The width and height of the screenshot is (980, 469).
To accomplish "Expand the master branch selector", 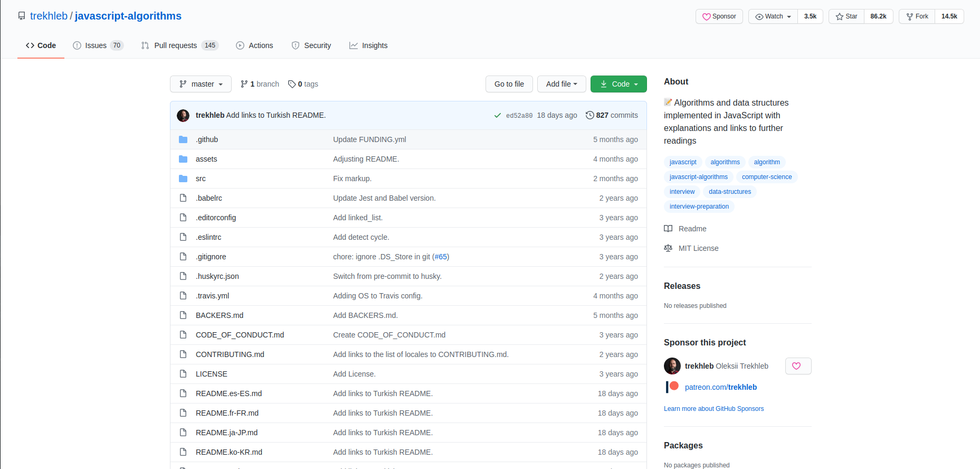I will tap(201, 84).
